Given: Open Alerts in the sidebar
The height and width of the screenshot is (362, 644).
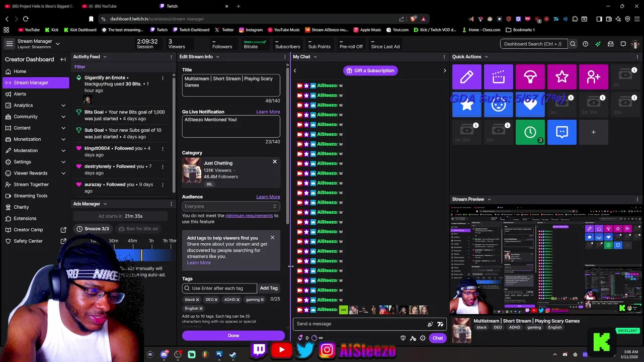Looking at the screenshot, I should [36, 94].
